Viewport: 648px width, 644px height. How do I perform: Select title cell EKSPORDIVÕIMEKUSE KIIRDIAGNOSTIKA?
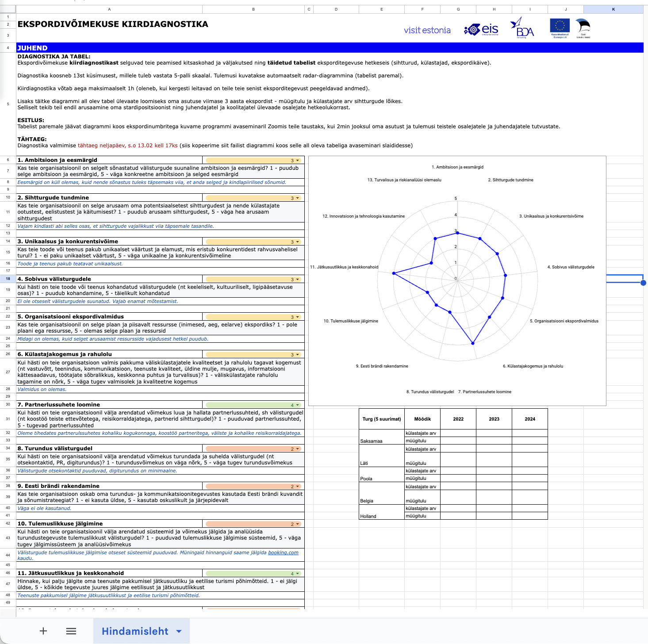coord(113,24)
